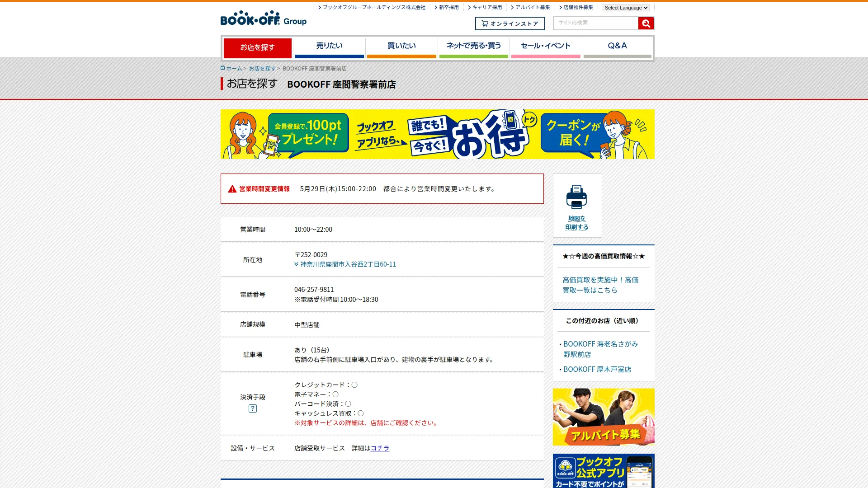Click the question mark help icon under 決済手段
868x488 pixels.
click(253, 408)
